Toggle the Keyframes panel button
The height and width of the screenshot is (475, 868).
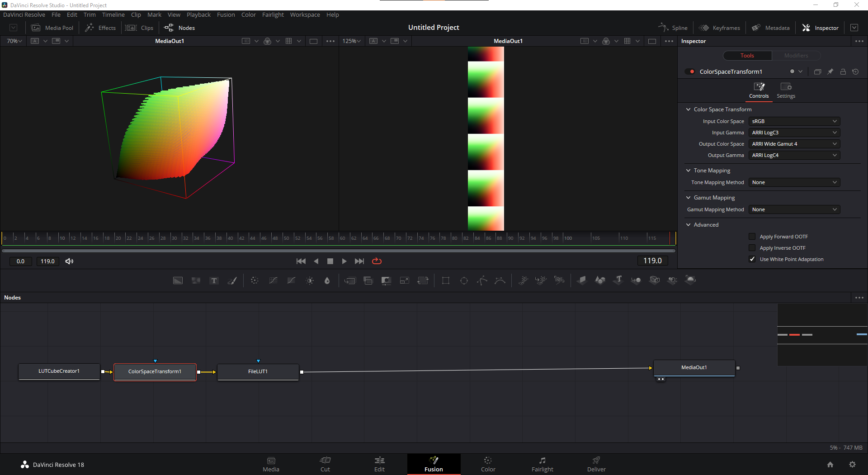pos(720,28)
